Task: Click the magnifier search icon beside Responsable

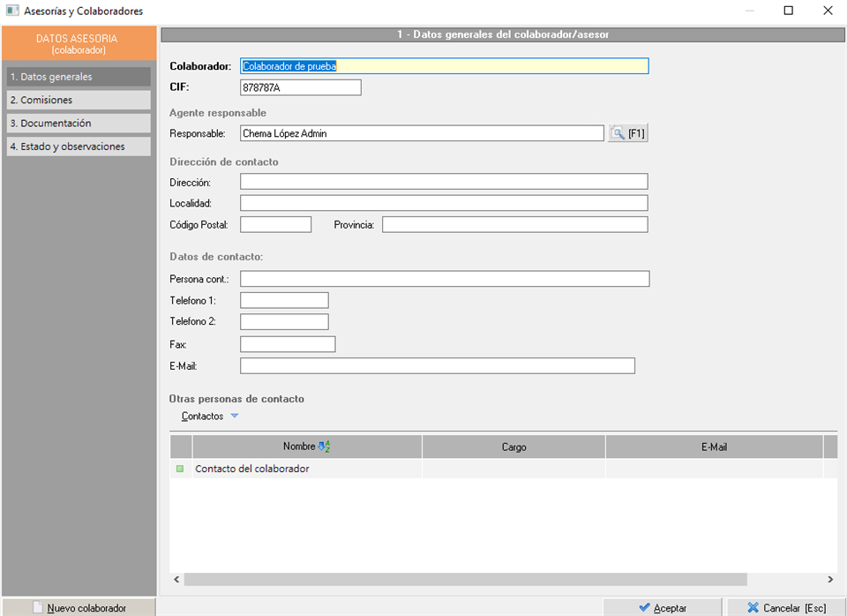Action: (x=618, y=133)
